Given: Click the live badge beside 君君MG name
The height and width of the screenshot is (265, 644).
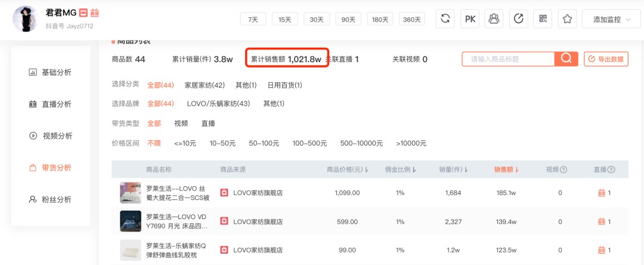Looking at the screenshot, I should pos(95,13).
